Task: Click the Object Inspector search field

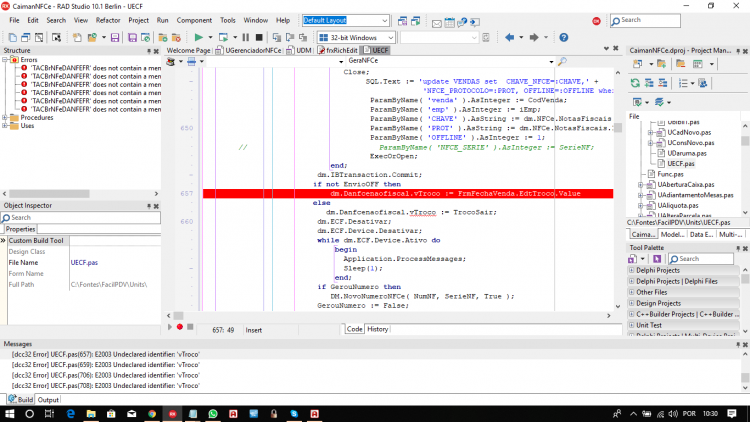Action: [x=80, y=218]
